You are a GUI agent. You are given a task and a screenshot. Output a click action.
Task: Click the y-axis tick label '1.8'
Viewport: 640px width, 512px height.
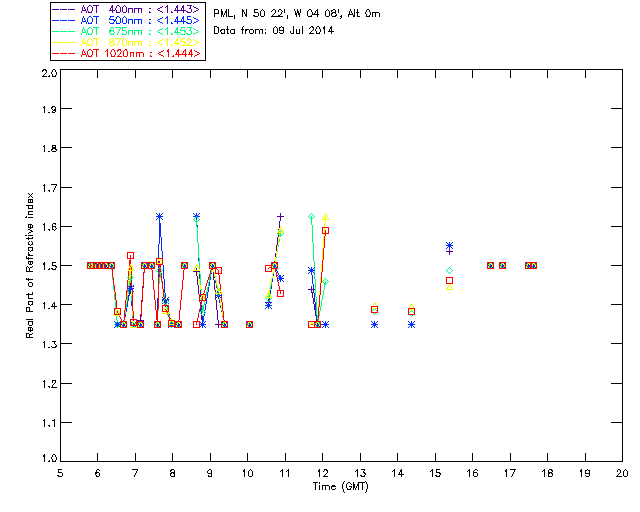[49, 148]
